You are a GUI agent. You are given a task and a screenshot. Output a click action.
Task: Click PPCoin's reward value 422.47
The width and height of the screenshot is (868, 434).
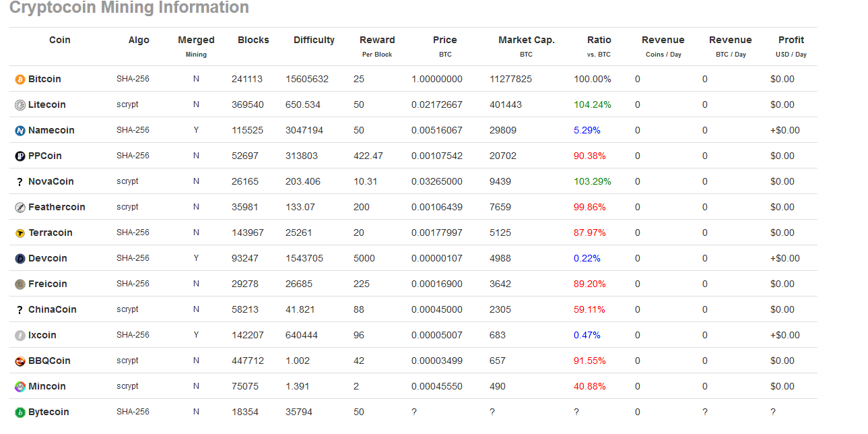click(368, 156)
